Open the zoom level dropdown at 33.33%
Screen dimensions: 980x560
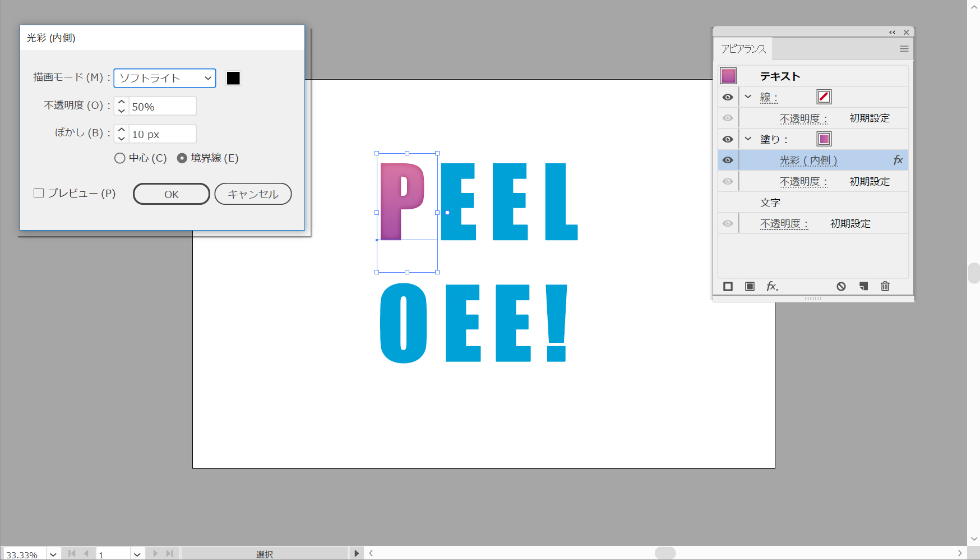click(53, 554)
